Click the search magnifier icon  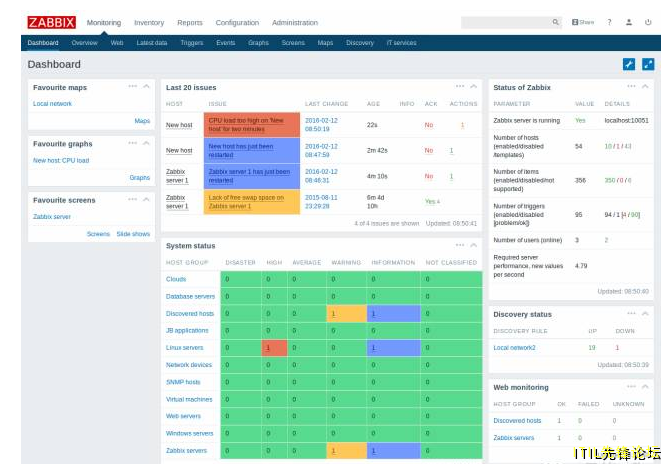[556, 22]
